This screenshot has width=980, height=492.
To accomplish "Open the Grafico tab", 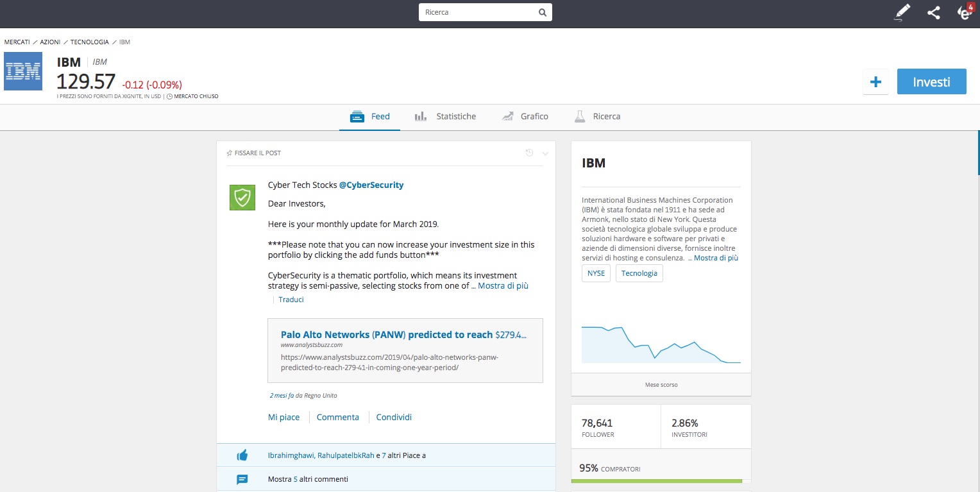I will [525, 117].
